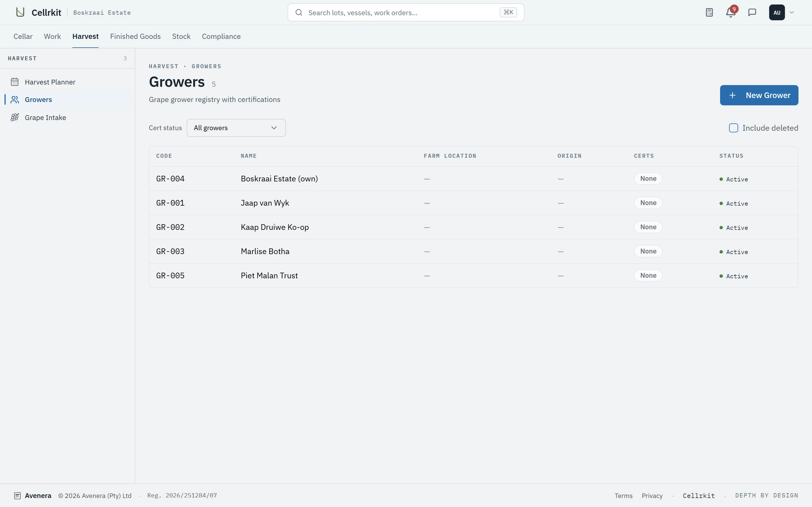
Task: Enable the Include deleted checkbox
Action: [x=734, y=128]
